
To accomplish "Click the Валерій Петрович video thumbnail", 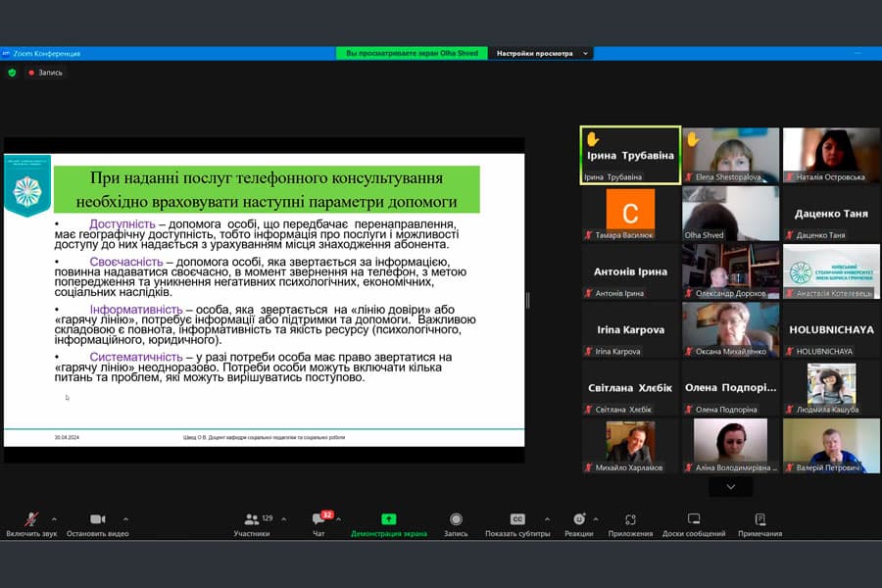I will pyautogui.click(x=831, y=446).
